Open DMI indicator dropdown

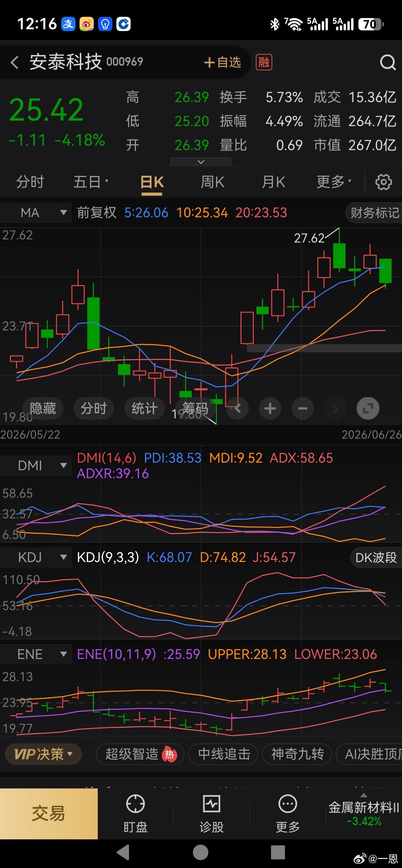36,465
